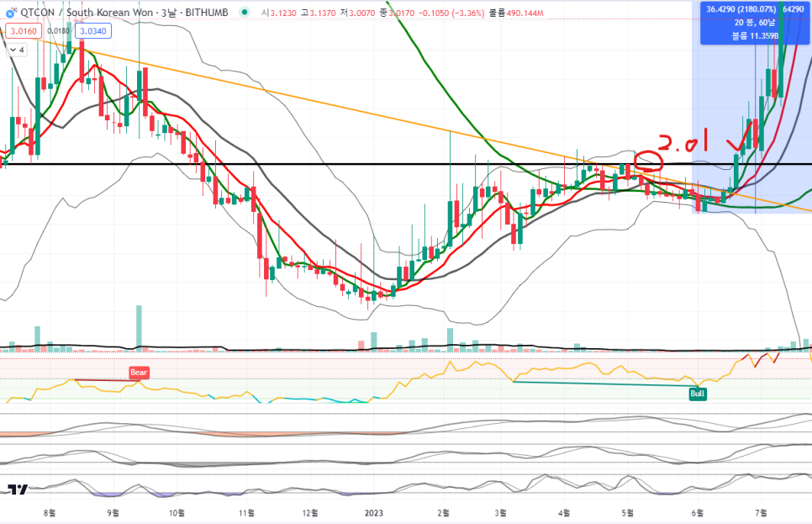The image size is (812, 524).
Task: Click the 5월 label on time axis
Action: pos(627,512)
